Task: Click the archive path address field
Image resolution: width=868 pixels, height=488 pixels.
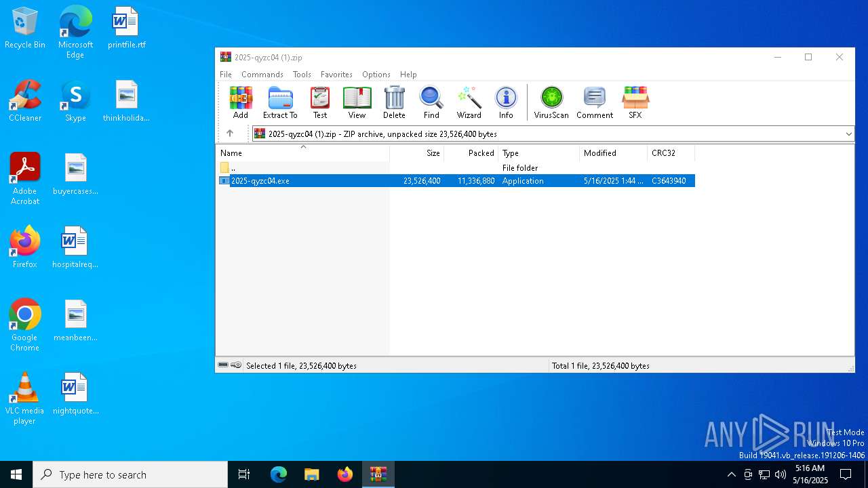Action: click(x=553, y=134)
